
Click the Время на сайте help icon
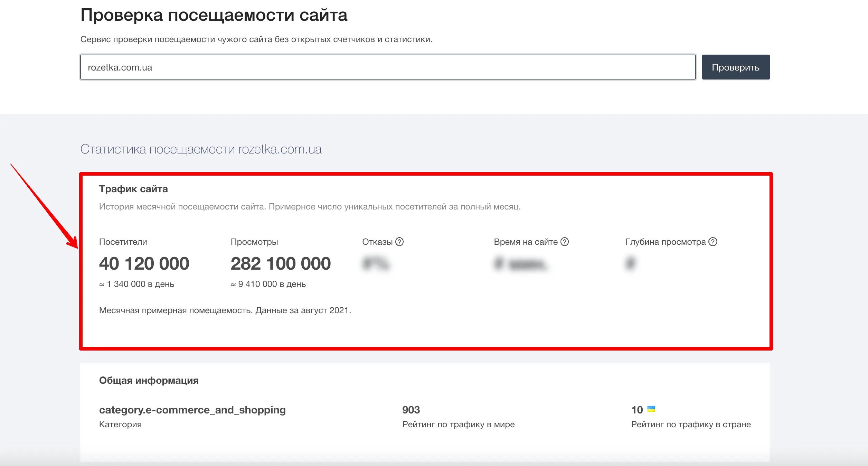[x=565, y=242]
